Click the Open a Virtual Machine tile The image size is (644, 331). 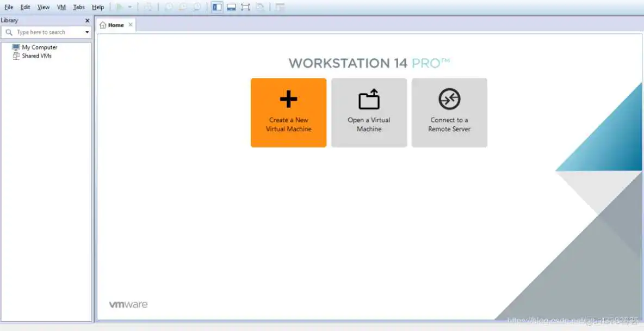click(369, 113)
